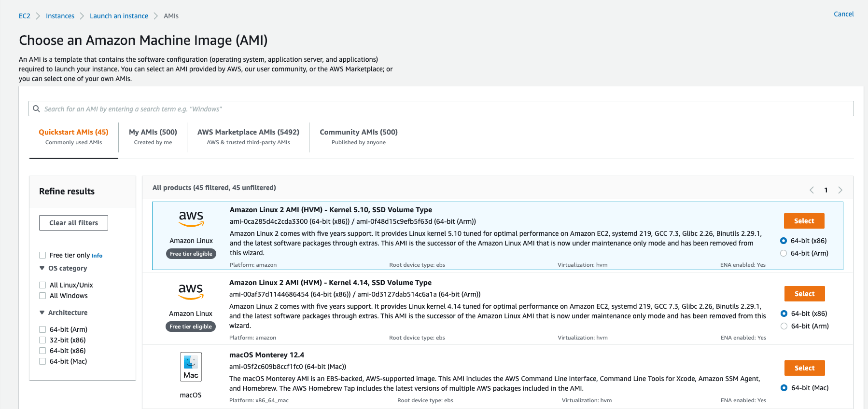Select 64-bit (x86) for Kernel 4.14 AMI
Image resolution: width=868 pixels, height=409 pixels.
coord(784,314)
